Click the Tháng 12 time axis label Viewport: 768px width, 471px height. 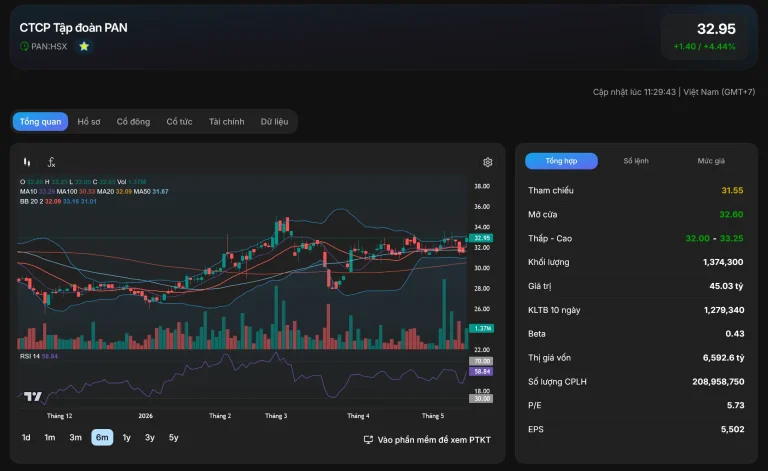point(59,416)
